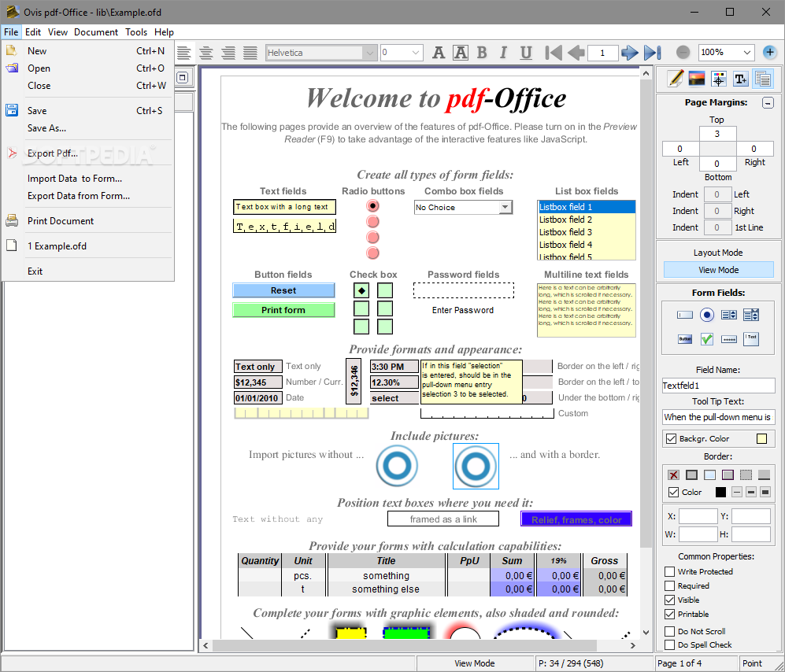Open the Document menu
The height and width of the screenshot is (672, 785).
click(95, 32)
